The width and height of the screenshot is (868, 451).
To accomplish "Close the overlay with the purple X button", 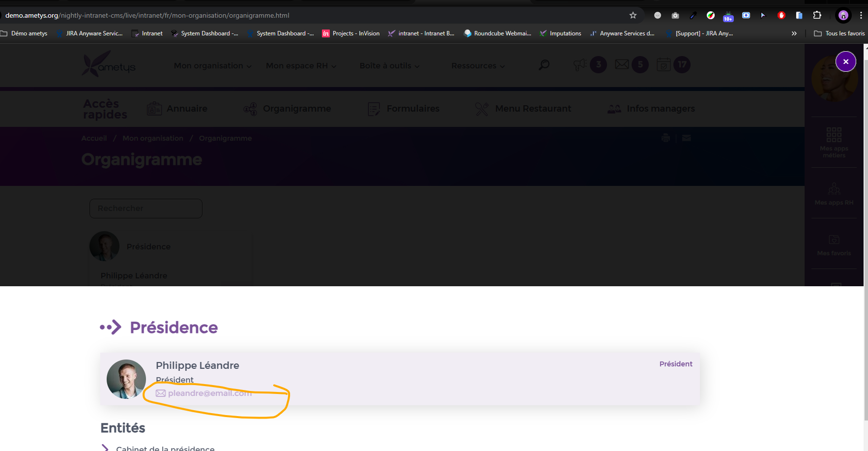I will coord(845,61).
